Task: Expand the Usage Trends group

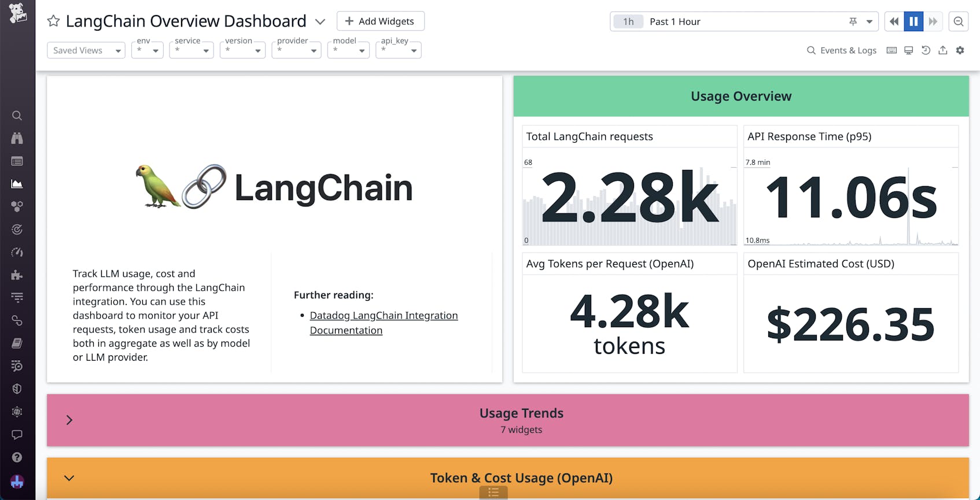Action: [x=69, y=420]
